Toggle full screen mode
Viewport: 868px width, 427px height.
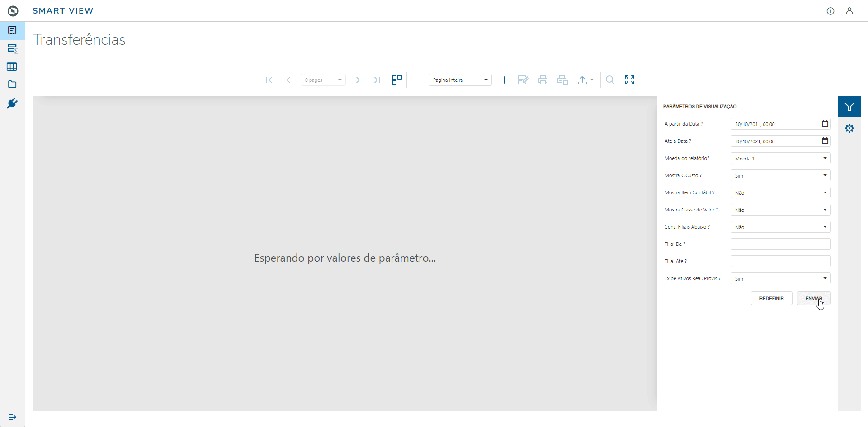pos(630,80)
